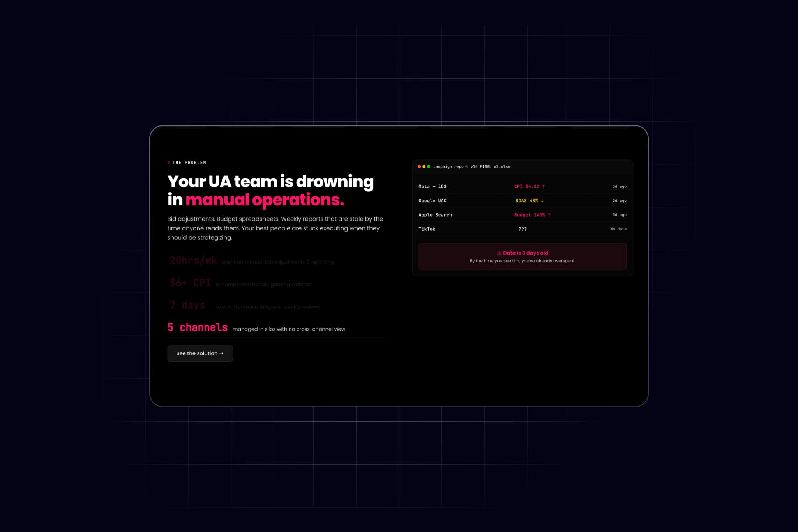
Task: Click the Apple Search row label
Action: [x=435, y=215]
